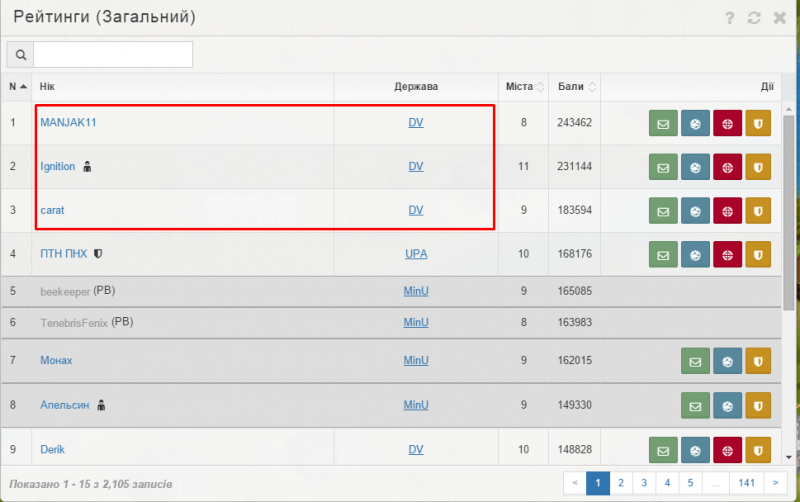This screenshot has height=502, width=800.
Task: Click the nickname search input field
Action: point(113,54)
